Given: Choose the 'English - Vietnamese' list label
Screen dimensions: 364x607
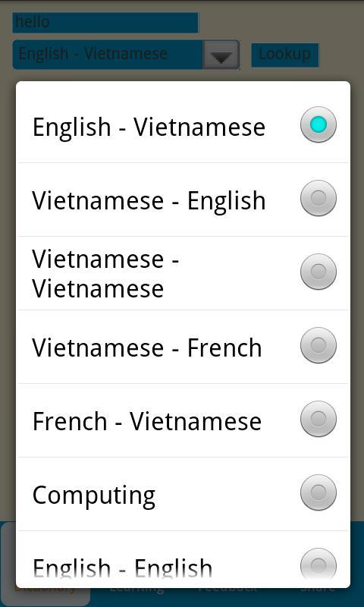Looking at the screenshot, I should coord(149,127).
